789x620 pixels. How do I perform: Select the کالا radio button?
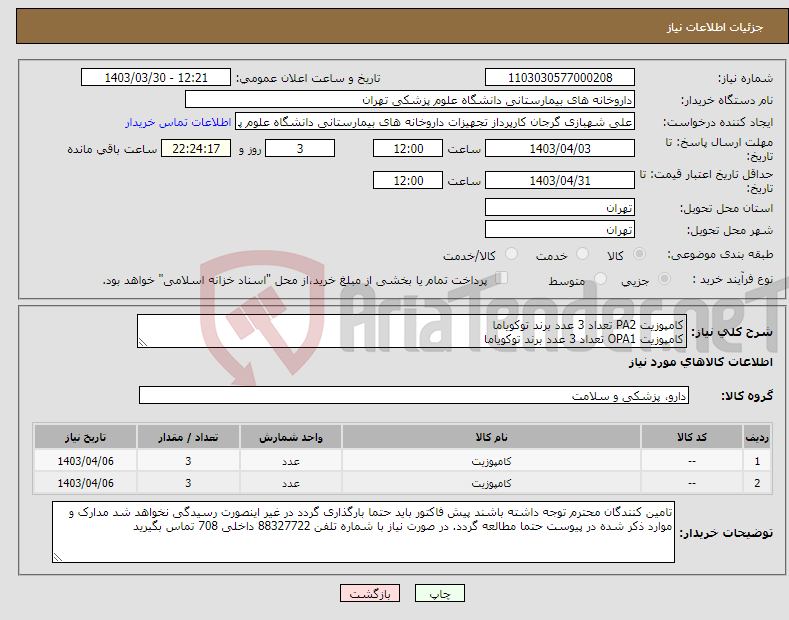(639, 254)
